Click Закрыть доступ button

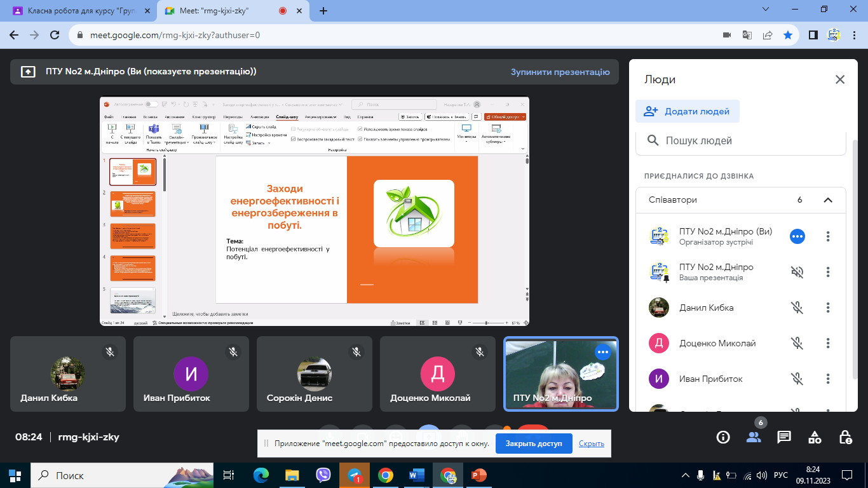tap(534, 444)
